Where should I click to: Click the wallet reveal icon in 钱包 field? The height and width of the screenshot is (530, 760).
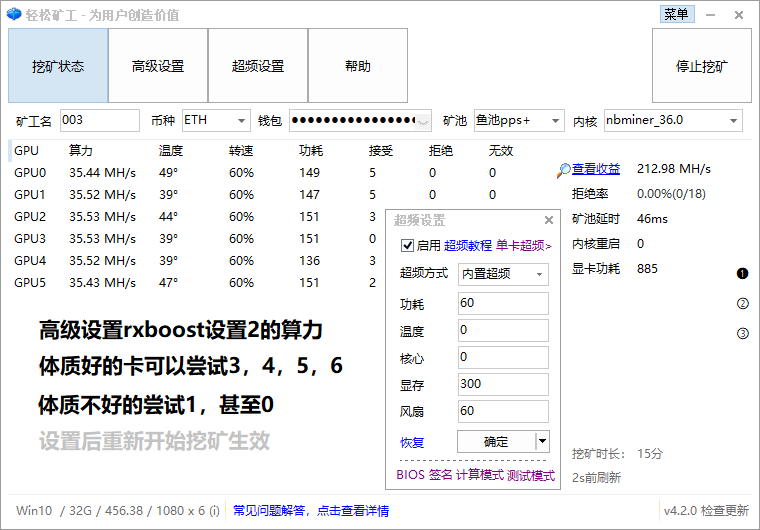click(x=424, y=121)
